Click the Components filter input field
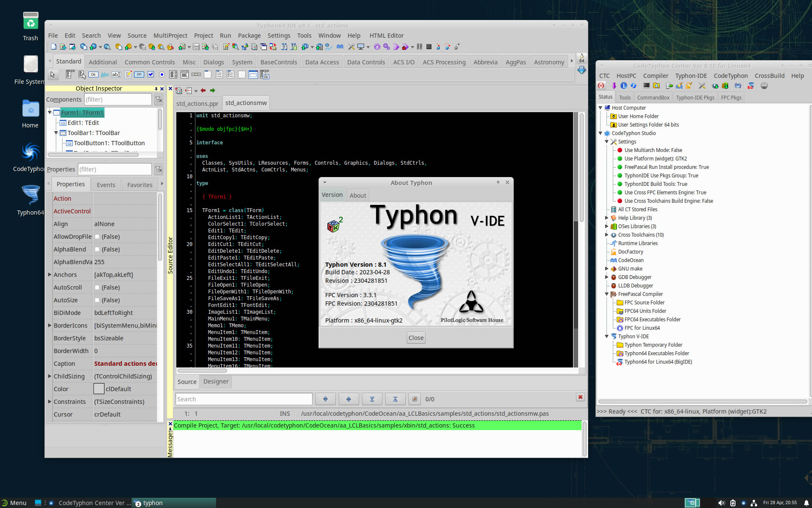Viewport: 812px width, 508px height. [x=118, y=99]
